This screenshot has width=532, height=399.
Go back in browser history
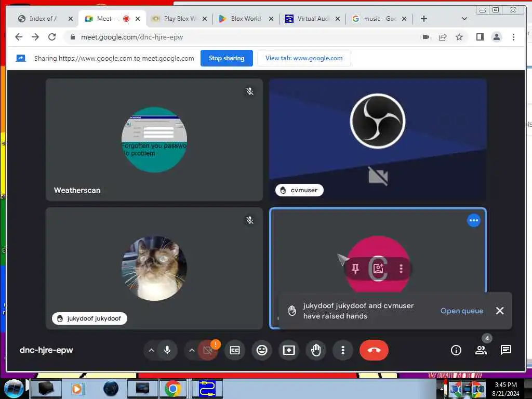click(x=19, y=37)
